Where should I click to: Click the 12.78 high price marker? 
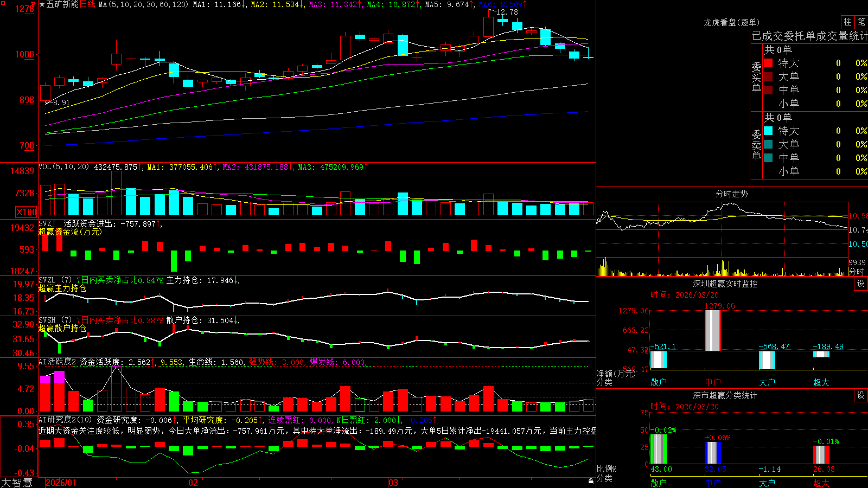pyautogui.click(x=507, y=12)
